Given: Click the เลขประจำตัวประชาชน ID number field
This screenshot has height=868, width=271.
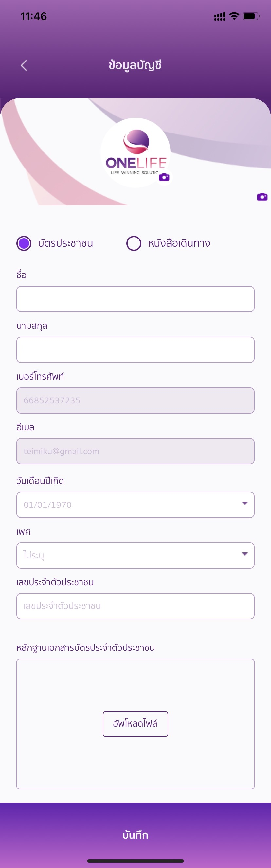Looking at the screenshot, I should (135, 606).
